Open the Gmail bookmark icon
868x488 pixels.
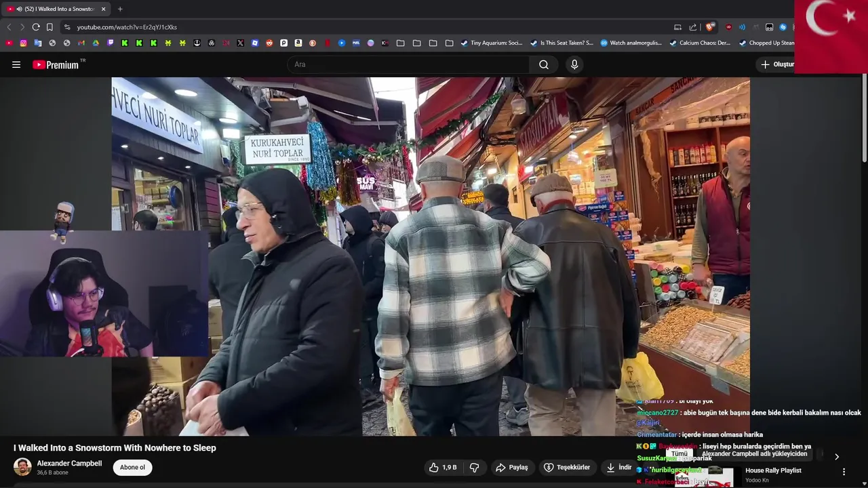click(x=81, y=43)
